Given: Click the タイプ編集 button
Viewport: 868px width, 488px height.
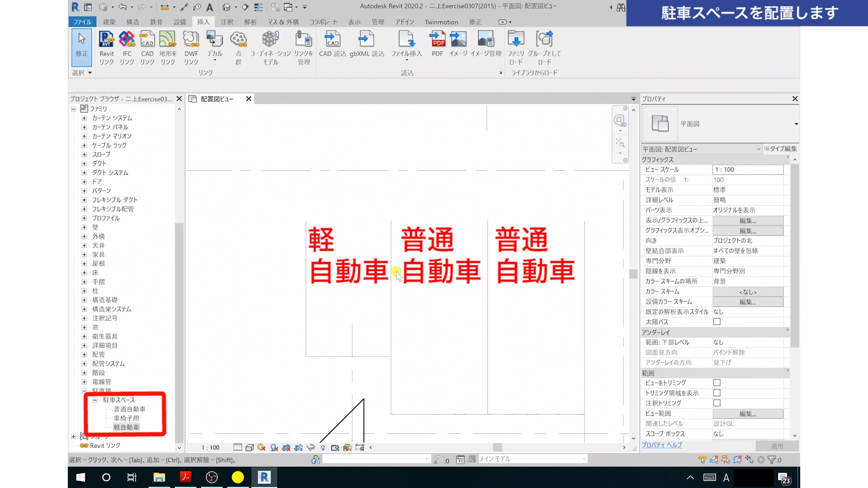Looking at the screenshot, I should 781,149.
